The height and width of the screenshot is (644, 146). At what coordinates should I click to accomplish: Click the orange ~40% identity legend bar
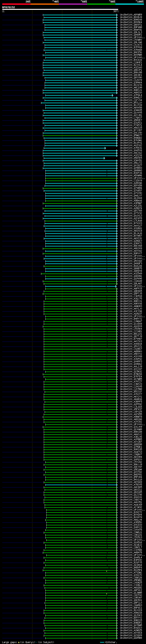(x=45, y=4)
